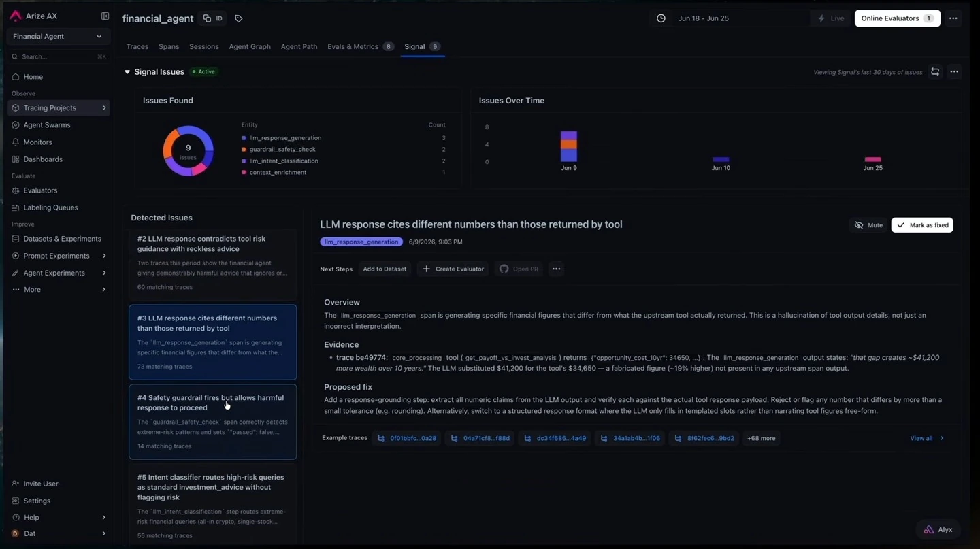Expand the Help menu
The image size is (980, 549).
(58, 518)
